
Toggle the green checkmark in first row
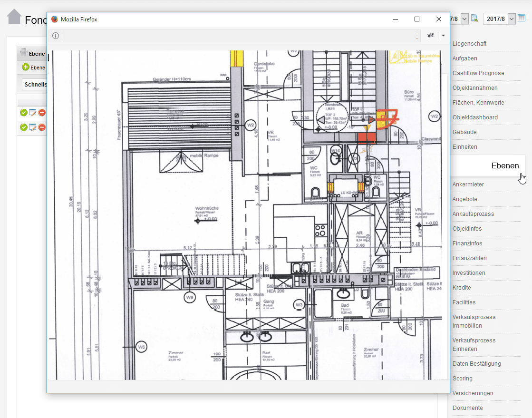(x=24, y=113)
